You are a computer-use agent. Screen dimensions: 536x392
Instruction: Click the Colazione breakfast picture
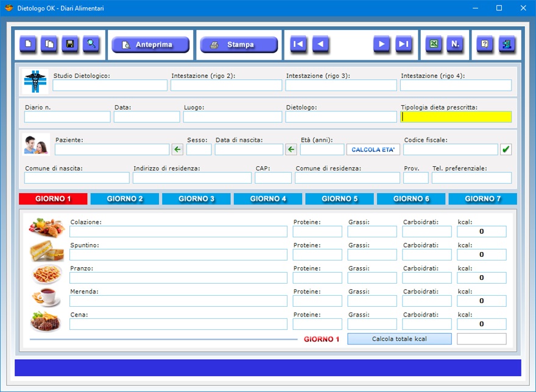click(47, 228)
